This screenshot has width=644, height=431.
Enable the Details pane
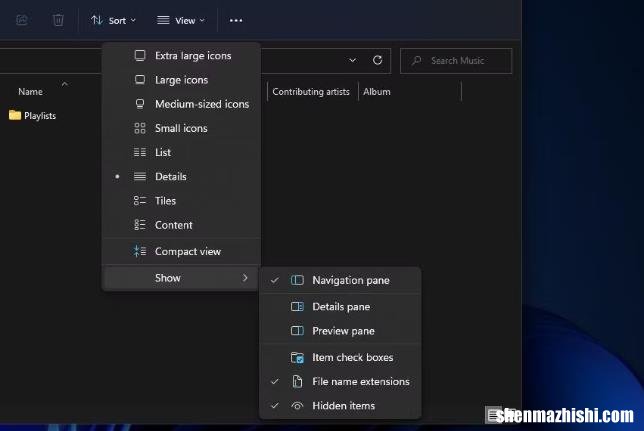[340, 307]
